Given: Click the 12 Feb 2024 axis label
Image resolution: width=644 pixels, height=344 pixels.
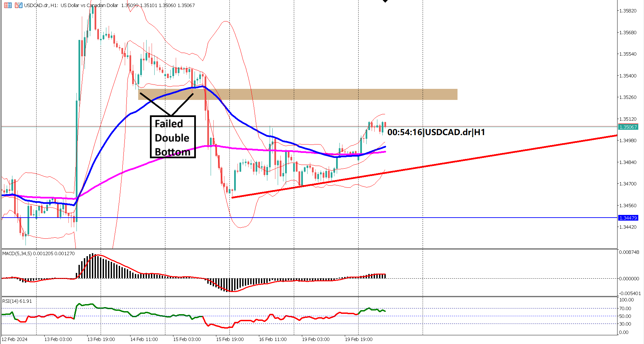Looking at the screenshot, I should 15,339.
